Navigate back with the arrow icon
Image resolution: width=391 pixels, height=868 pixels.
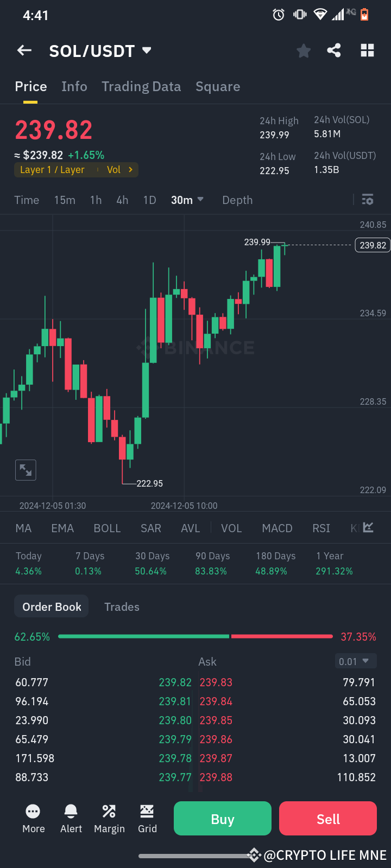[24, 50]
